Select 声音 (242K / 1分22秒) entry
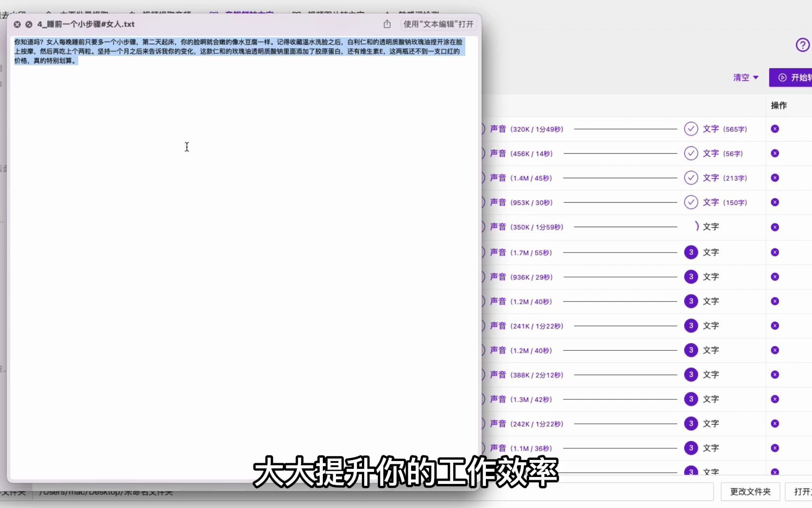The image size is (812, 508). click(x=526, y=424)
